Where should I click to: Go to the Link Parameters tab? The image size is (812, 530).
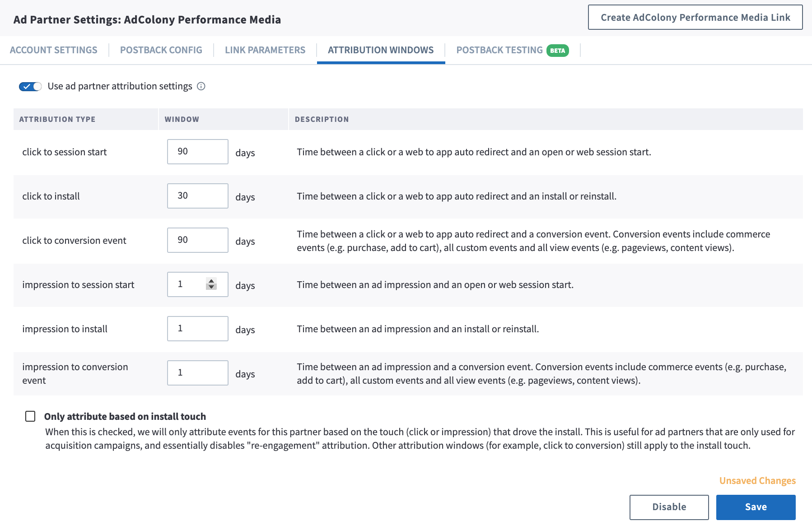pyautogui.click(x=265, y=50)
